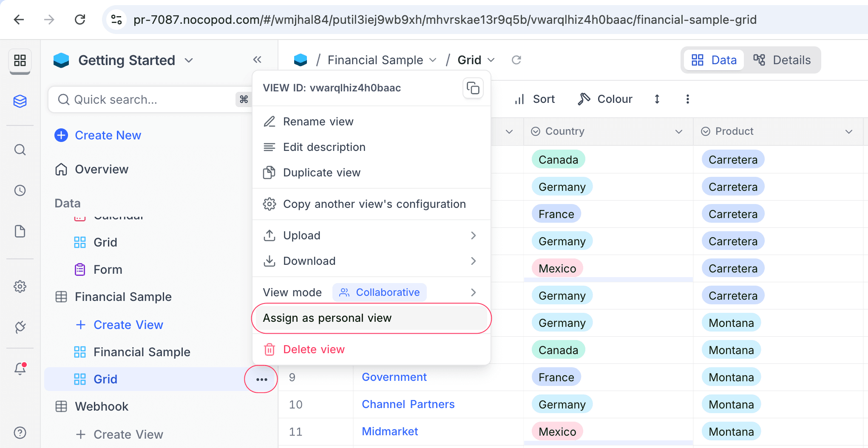
Task: Open the notifications bell icon
Action: (20, 368)
